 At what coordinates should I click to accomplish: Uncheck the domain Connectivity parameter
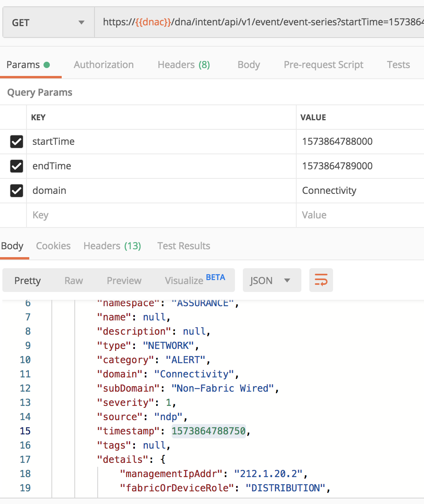pyautogui.click(x=17, y=191)
